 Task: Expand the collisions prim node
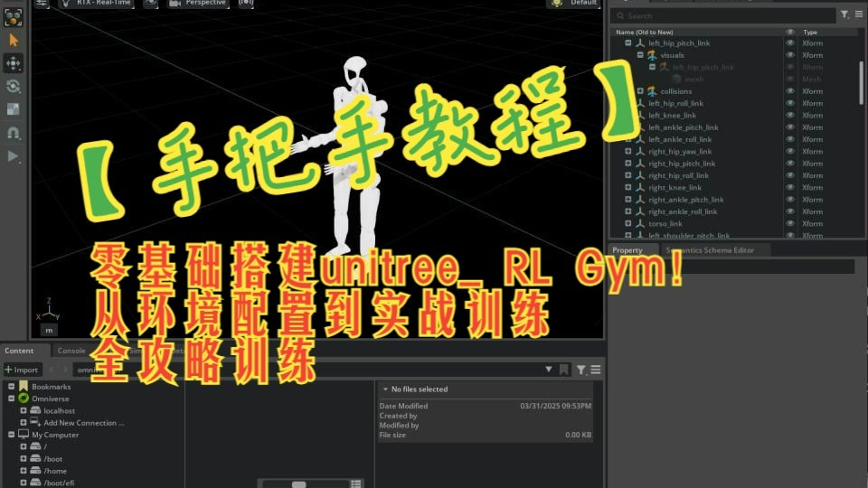[x=640, y=90]
